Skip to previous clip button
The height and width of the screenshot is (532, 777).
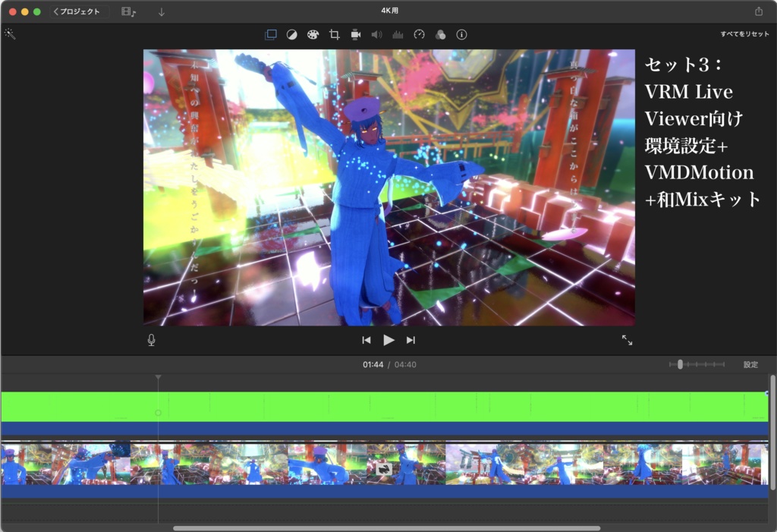pos(366,340)
